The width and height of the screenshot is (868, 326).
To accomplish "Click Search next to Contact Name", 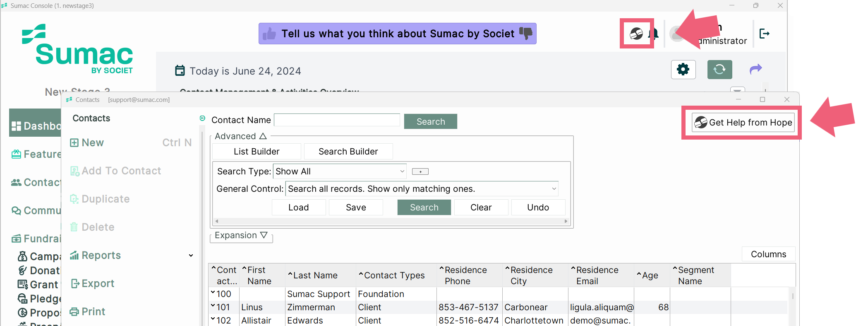I will [431, 121].
